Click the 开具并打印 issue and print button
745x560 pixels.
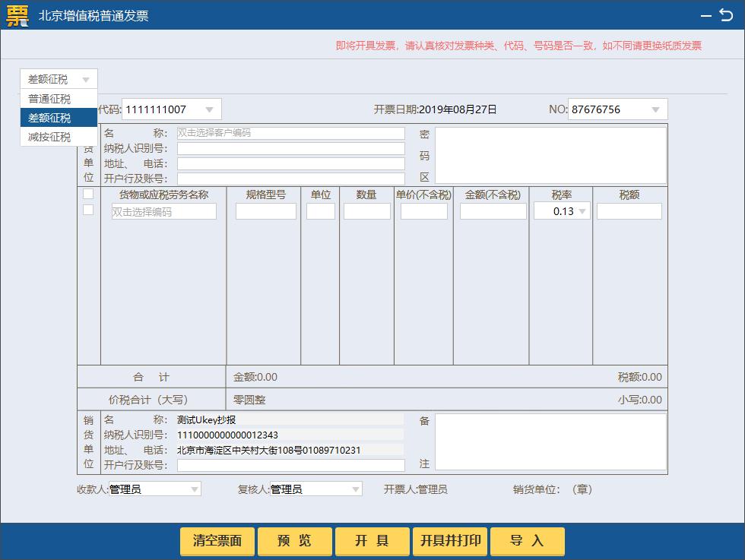pyautogui.click(x=449, y=541)
